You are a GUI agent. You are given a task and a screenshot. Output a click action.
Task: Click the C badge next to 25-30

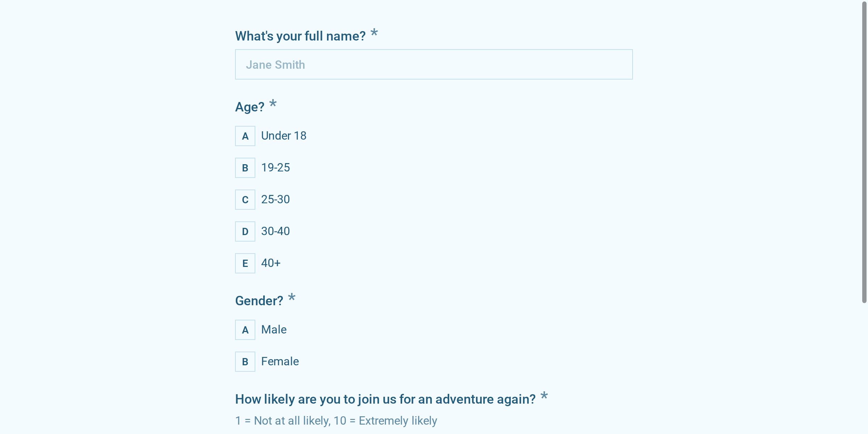(x=245, y=200)
